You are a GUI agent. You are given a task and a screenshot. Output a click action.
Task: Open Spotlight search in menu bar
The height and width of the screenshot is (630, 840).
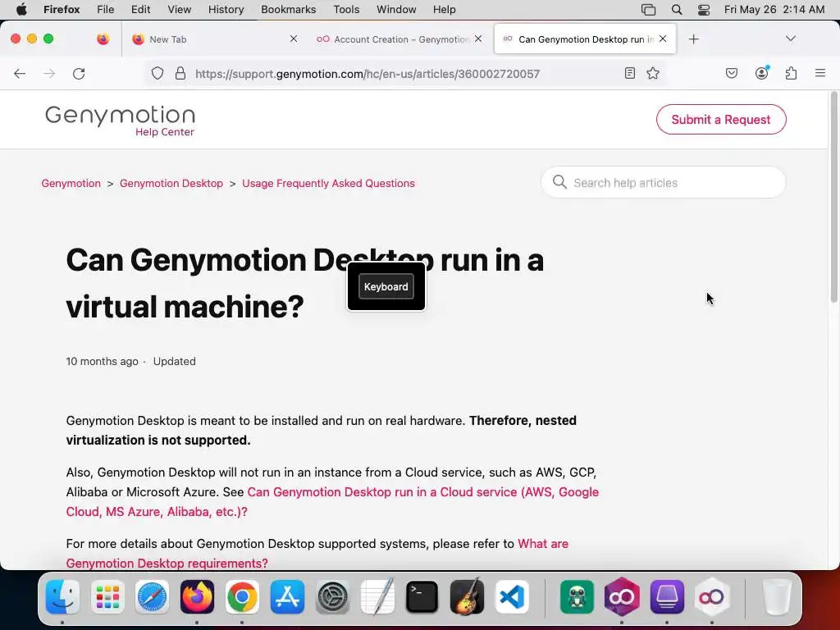tap(677, 10)
